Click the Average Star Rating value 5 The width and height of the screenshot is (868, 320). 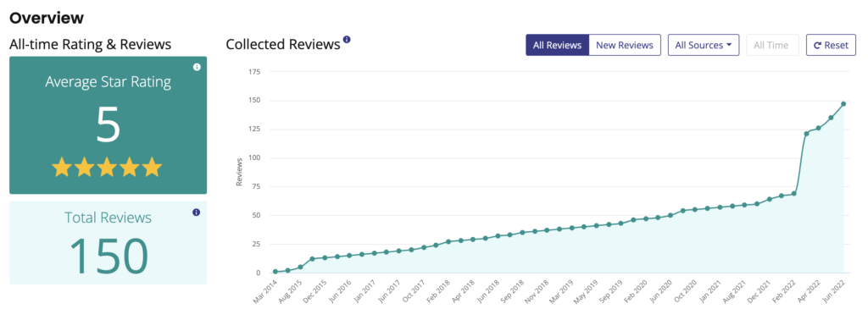pos(108,125)
